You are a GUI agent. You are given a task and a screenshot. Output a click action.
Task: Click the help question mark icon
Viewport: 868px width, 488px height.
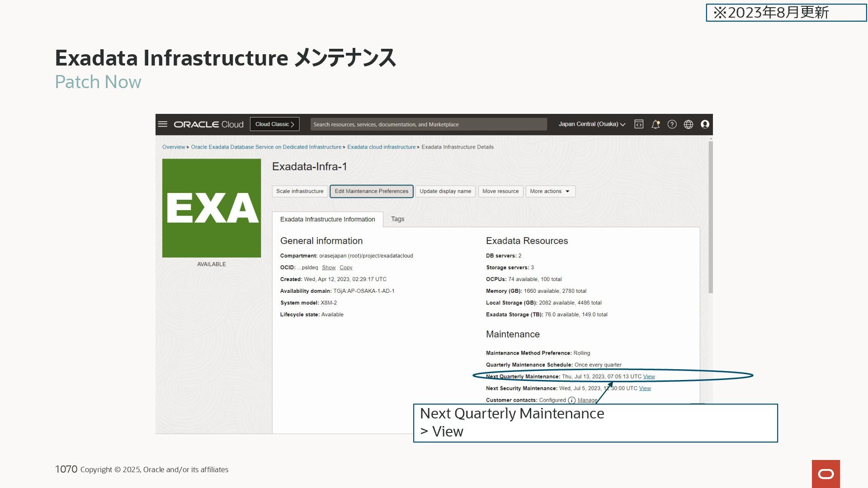(672, 124)
